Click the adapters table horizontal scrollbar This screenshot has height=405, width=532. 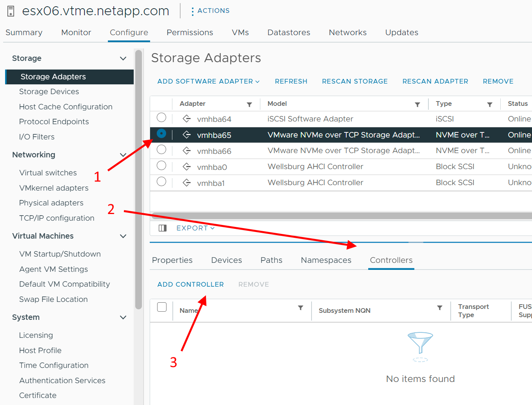coord(340,216)
